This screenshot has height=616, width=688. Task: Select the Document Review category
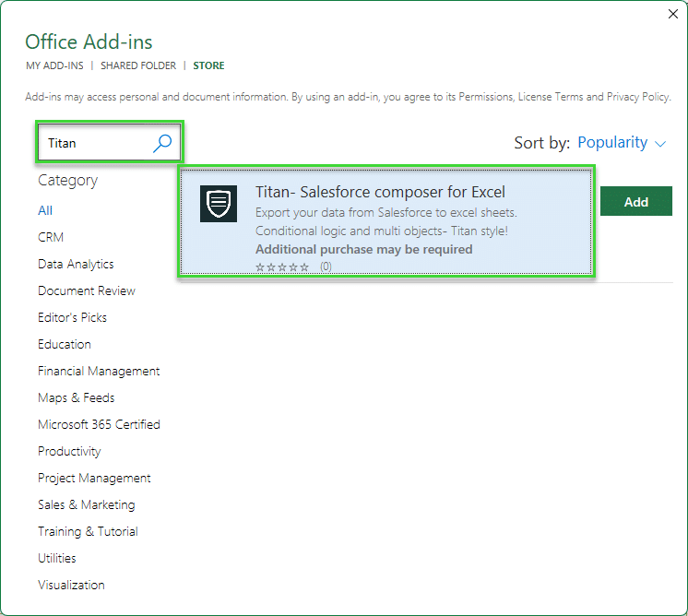(x=87, y=290)
